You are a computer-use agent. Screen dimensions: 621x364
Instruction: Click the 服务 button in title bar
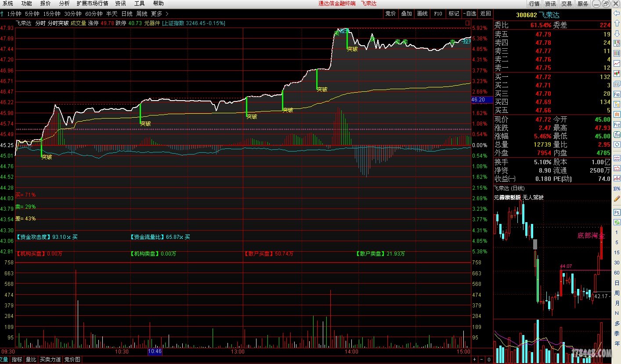583,4
